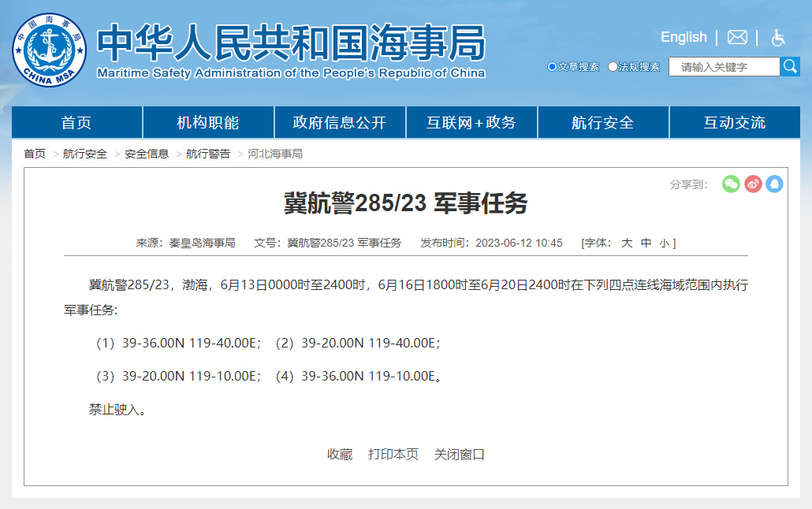Click the 分享到 label

click(688, 184)
